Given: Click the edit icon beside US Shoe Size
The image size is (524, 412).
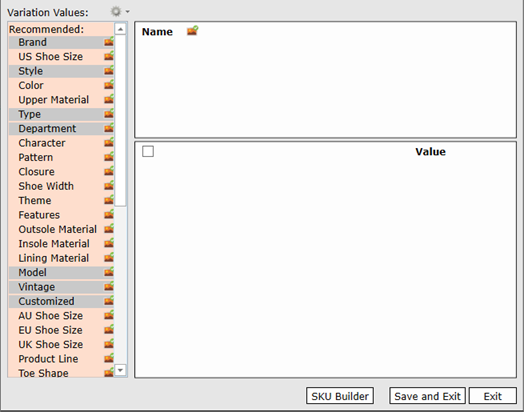Looking at the screenshot, I should (109, 56).
